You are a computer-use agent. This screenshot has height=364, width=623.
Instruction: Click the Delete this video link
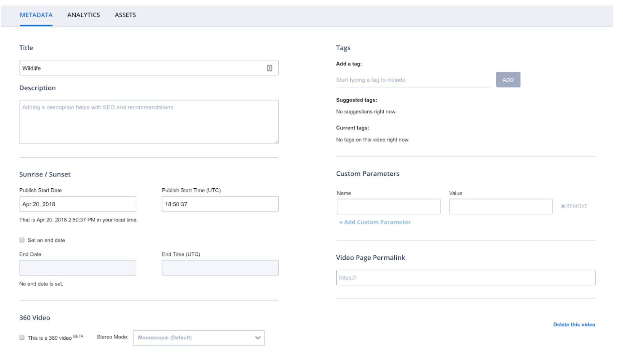[574, 325]
